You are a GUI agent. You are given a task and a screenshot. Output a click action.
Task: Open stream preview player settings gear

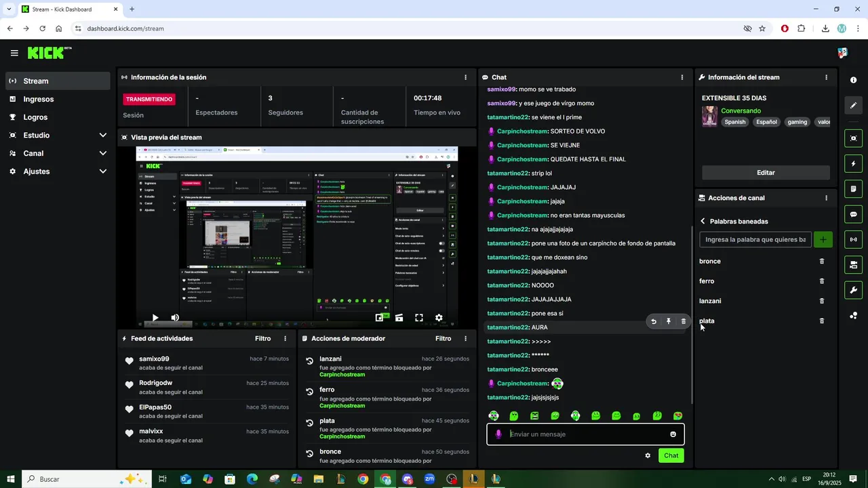(x=439, y=317)
